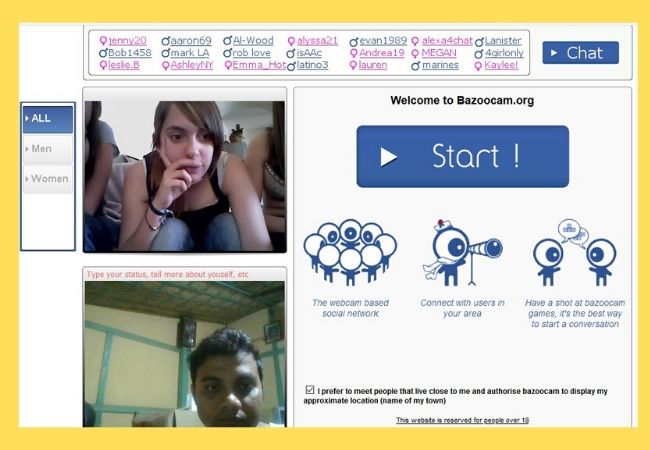Click the Welcome to Bazoocam.org heading
The width and height of the screenshot is (650, 450).
point(462,100)
